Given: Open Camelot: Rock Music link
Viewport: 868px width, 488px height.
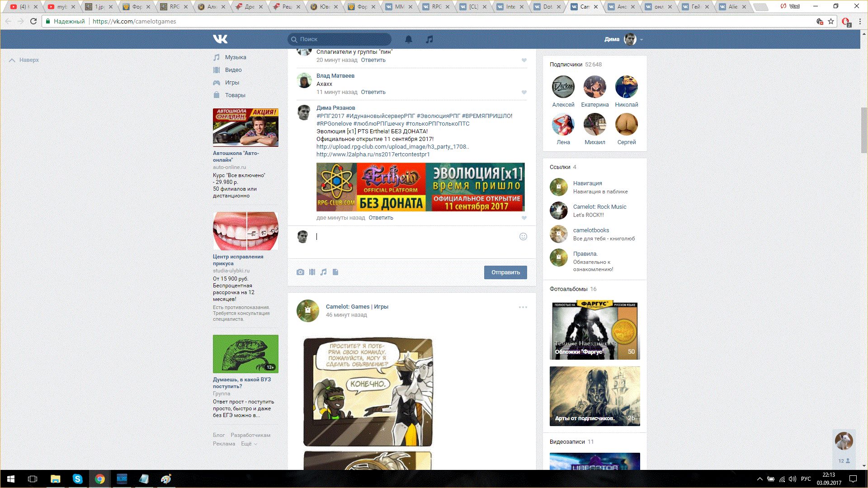Looking at the screenshot, I should tap(599, 207).
